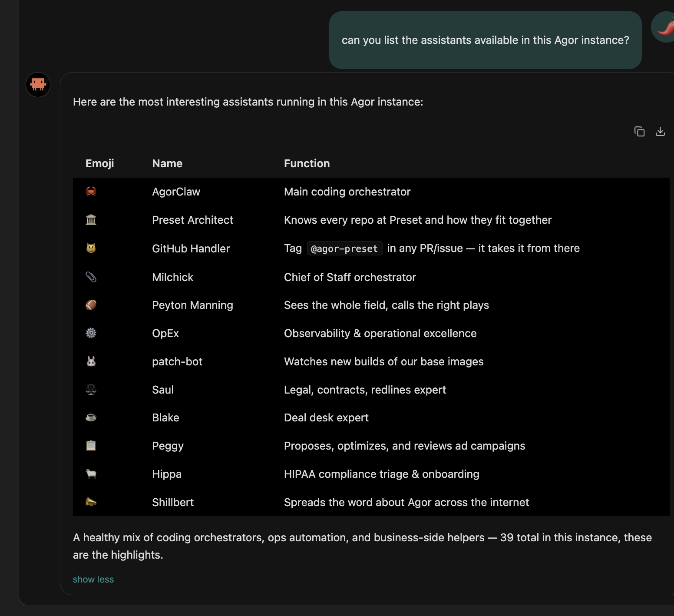
Task: Collapse the message with show less
Action: (93, 580)
